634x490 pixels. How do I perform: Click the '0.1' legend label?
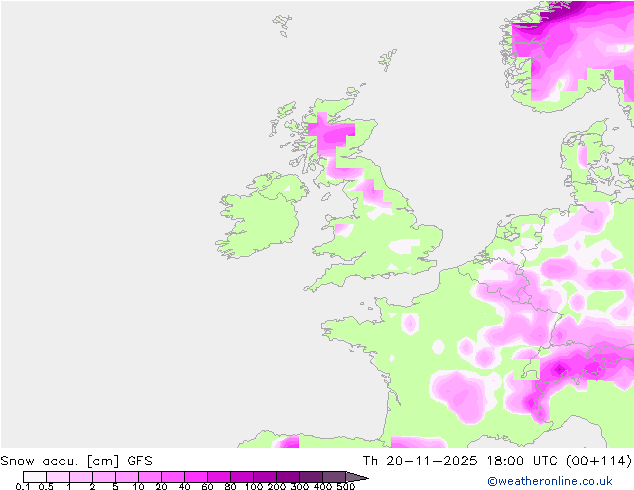point(23,486)
